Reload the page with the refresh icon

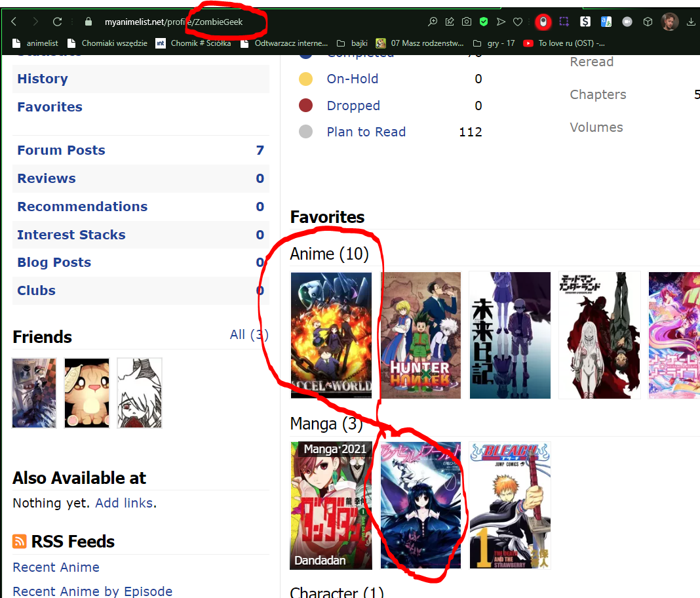pos(57,22)
